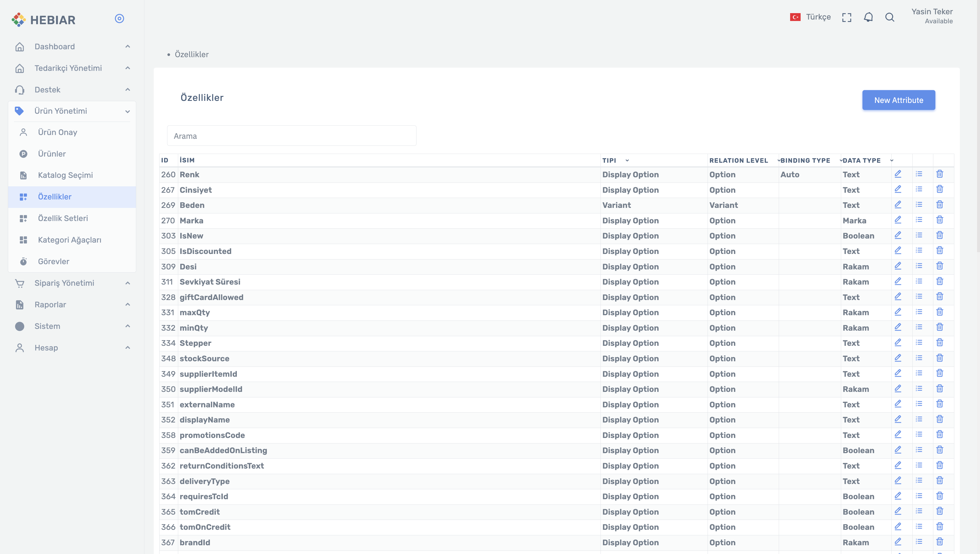Screen dimensions: 980x554
Task: Delete the tomOnCredit attribute
Action: click(x=940, y=527)
